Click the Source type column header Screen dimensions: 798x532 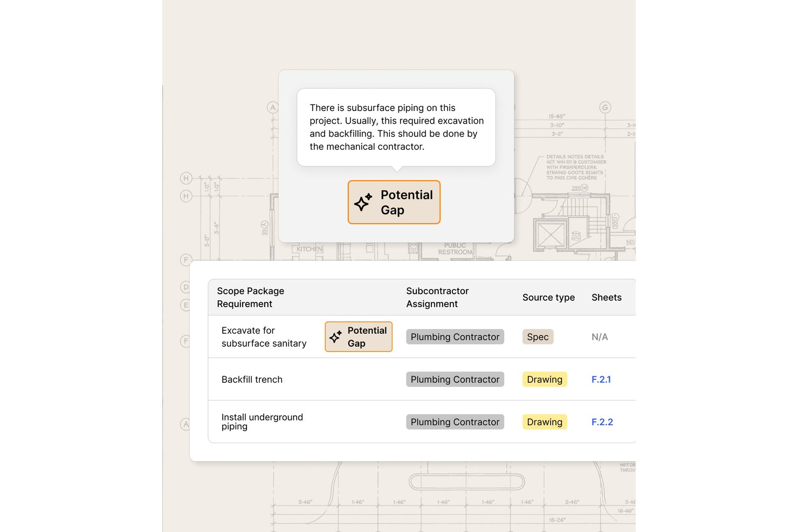point(548,298)
